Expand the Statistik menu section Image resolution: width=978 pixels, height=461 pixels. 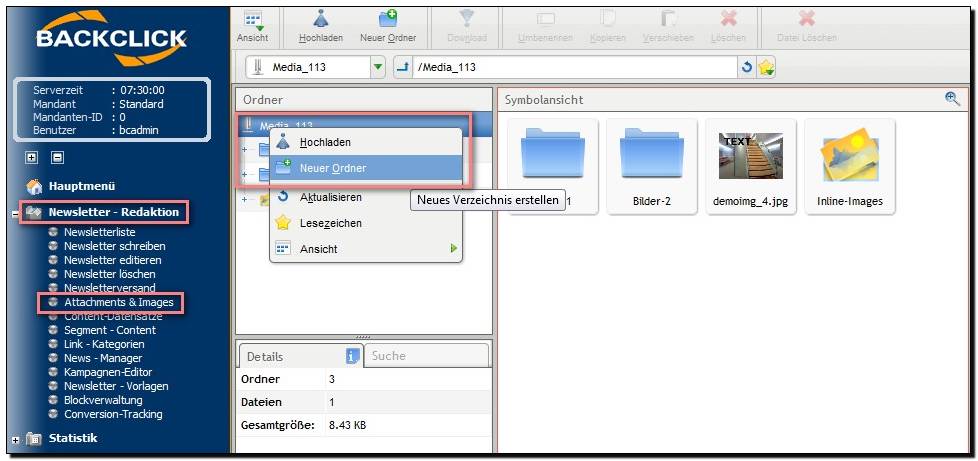16,440
